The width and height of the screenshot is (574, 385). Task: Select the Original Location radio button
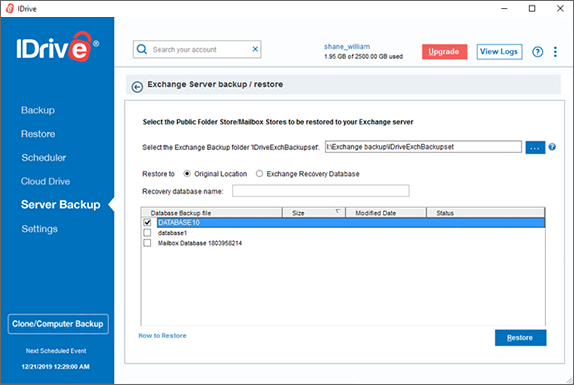[187, 174]
